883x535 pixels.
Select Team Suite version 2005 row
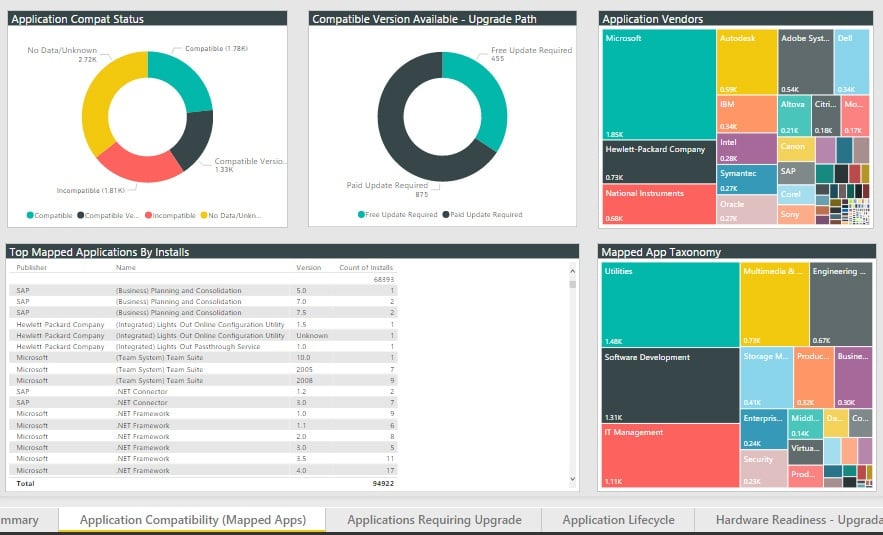(x=203, y=369)
